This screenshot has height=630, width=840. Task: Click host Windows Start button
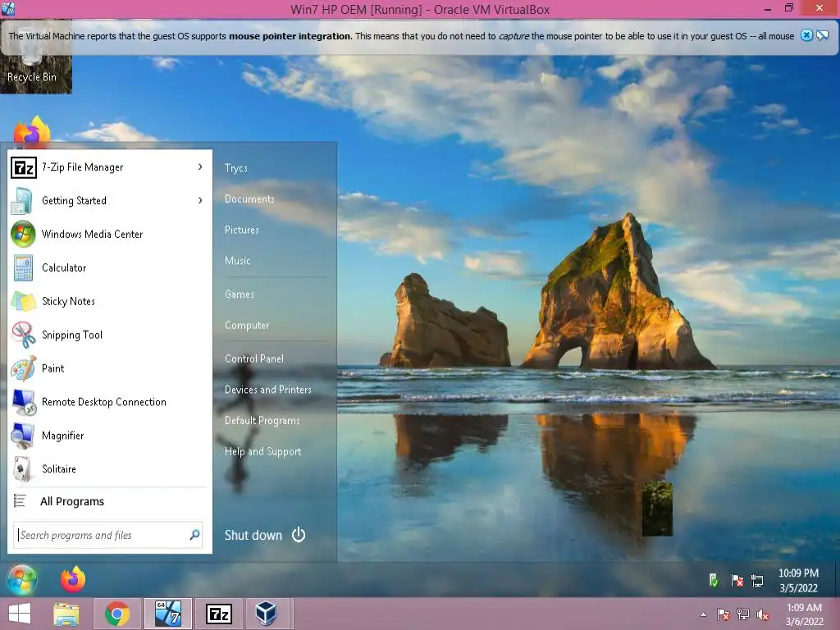tap(20, 614)
